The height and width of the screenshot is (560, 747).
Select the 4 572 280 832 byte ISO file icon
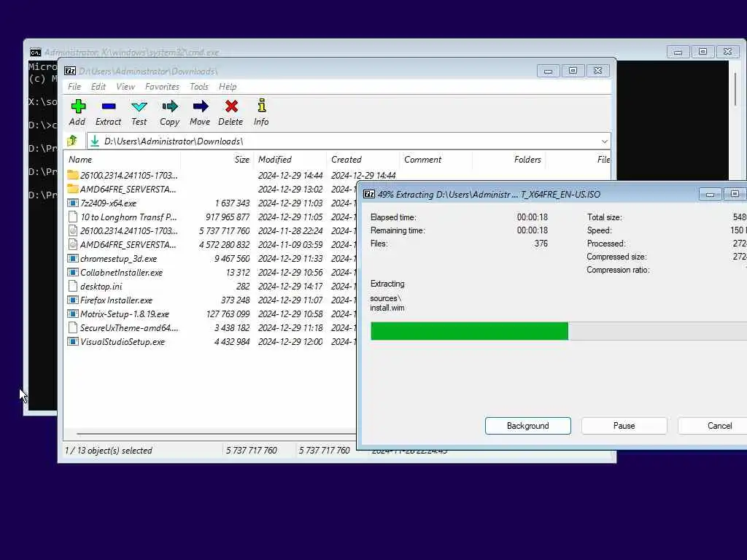tap(72, 244)
